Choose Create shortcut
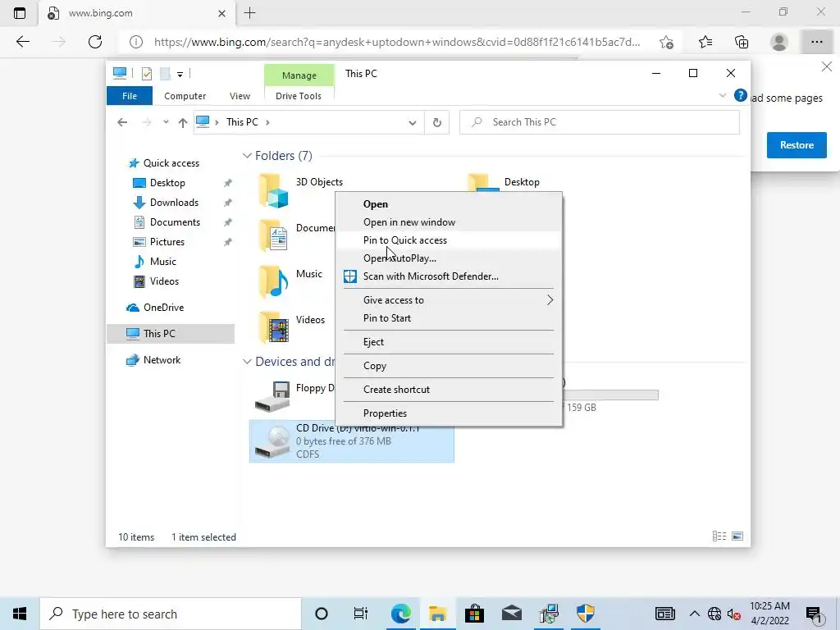The width and height of the screenshot is (840, 630). [x=449, y=390]
